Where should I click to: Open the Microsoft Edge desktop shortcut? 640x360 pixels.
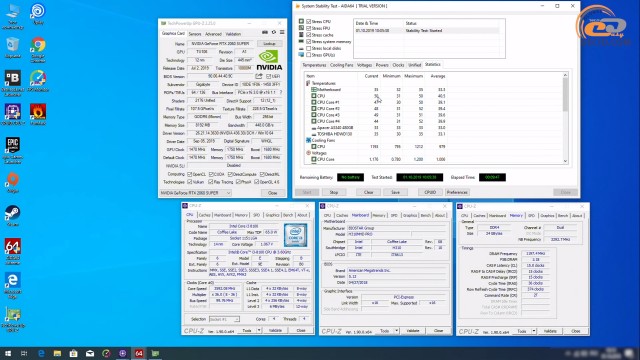[x=13, y=285]
